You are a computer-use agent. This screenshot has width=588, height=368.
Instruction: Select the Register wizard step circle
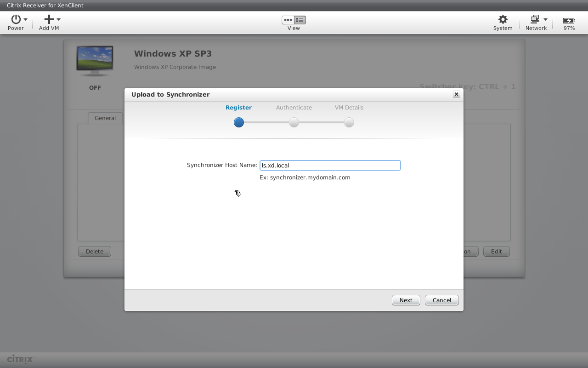pos(239,122)
